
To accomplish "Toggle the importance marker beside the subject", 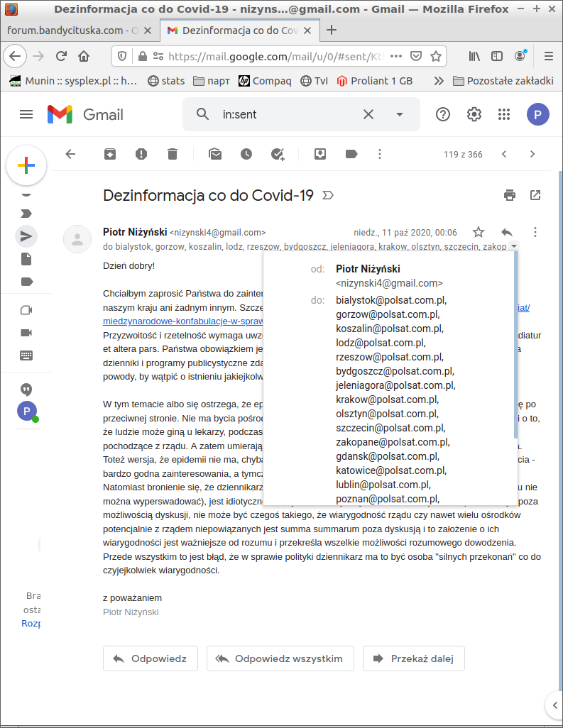I will click(328, 195).
